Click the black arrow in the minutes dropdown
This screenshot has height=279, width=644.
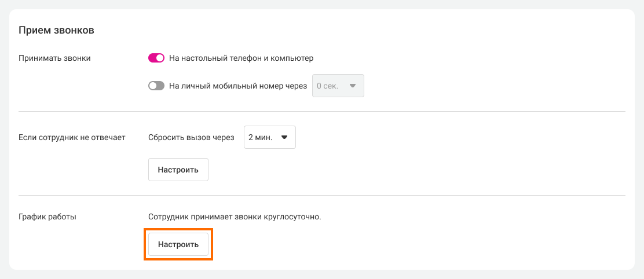pyautogui.click(x=284, y=137)
